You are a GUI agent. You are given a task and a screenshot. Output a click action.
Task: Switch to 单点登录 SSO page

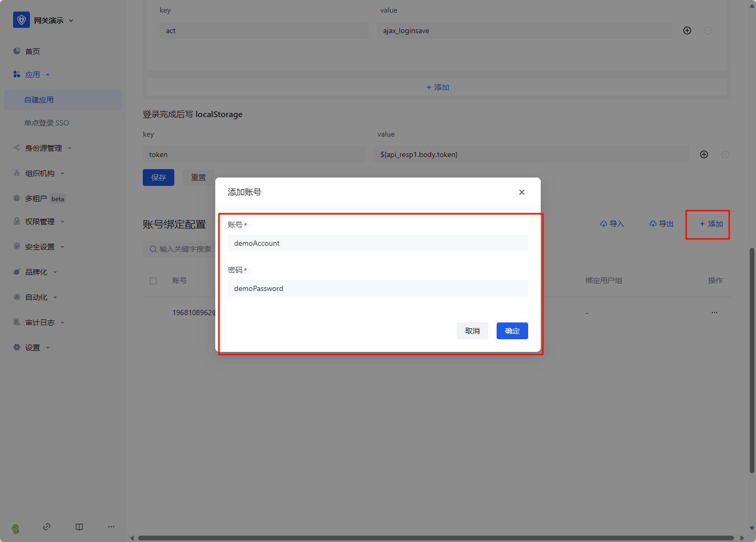tap(47, 122)
